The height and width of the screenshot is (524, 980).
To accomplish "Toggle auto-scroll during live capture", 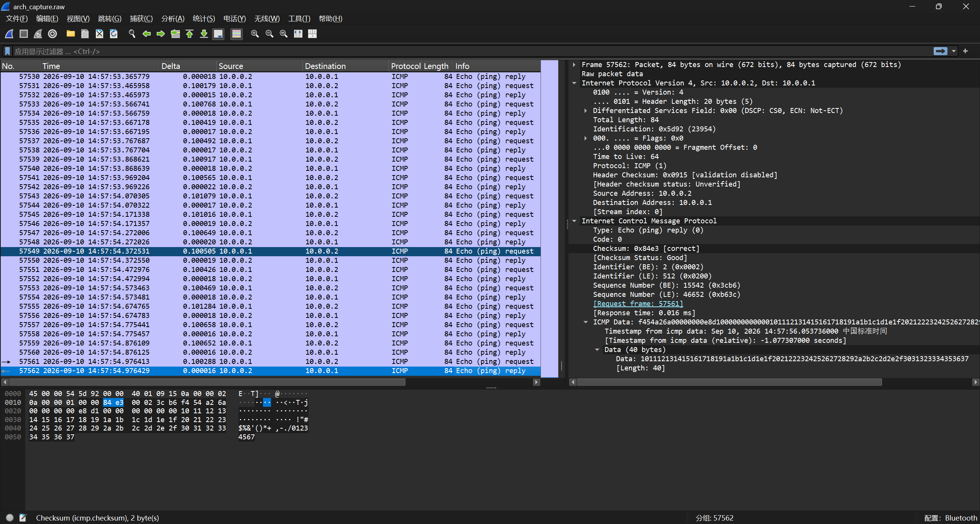I will point(218,34).
